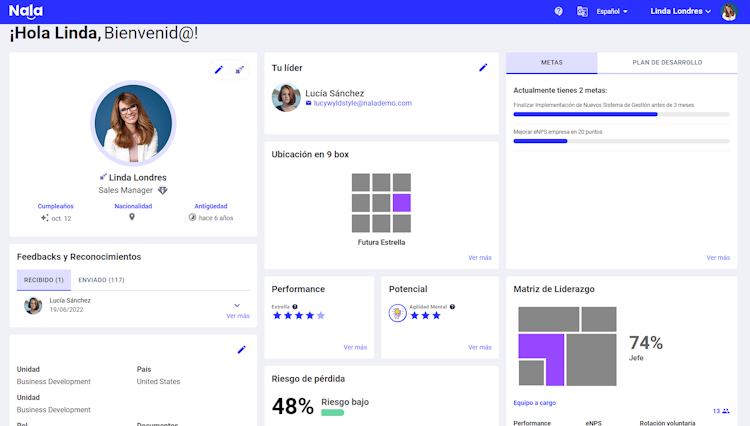
Task: Click the United States country value
Action: coord(158,382)
